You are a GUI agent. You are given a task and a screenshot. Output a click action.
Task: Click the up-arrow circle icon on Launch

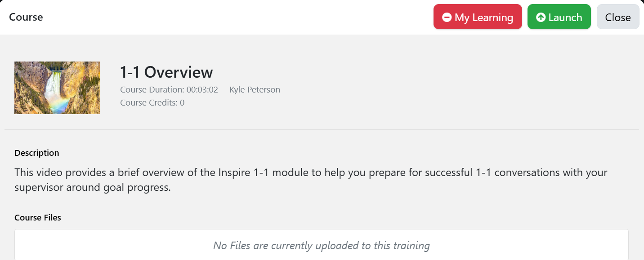click(x=541, y=18)
